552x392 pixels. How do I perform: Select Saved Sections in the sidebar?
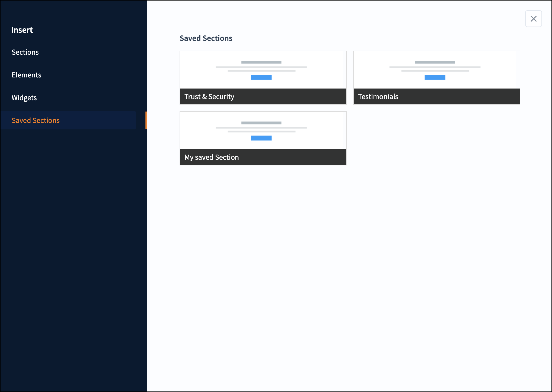pyautogui.click(x=35, y=120)
